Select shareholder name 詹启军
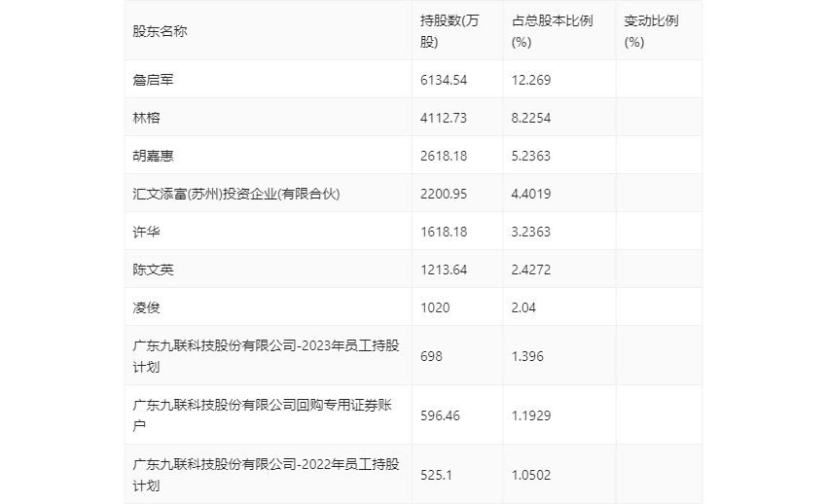Image resolution: width=827 pixels, height=504 pixels. click(153, 80)
